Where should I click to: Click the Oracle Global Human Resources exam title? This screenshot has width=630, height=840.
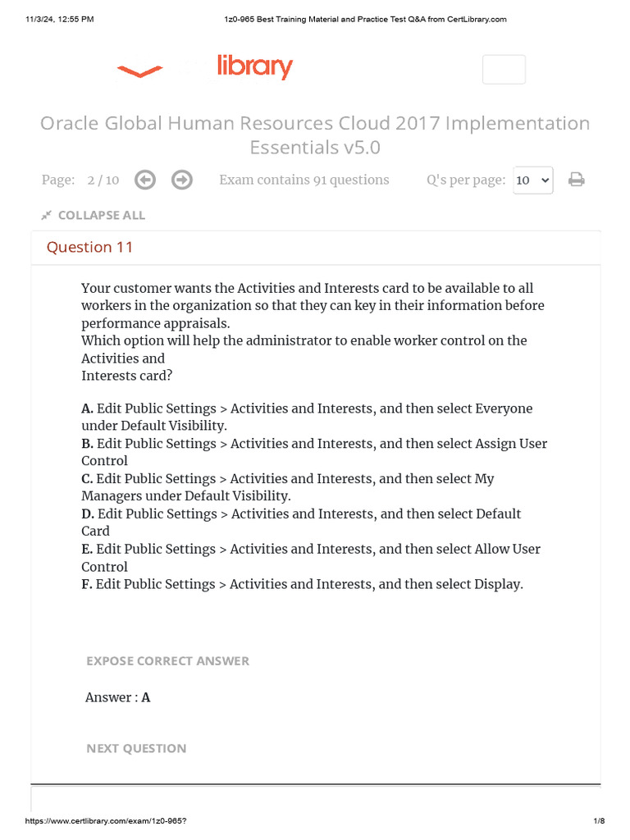tap(315, 135)
